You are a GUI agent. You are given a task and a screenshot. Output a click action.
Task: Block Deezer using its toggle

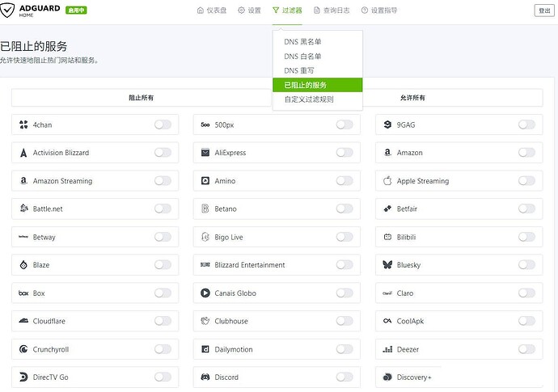[x=526, y=349]
